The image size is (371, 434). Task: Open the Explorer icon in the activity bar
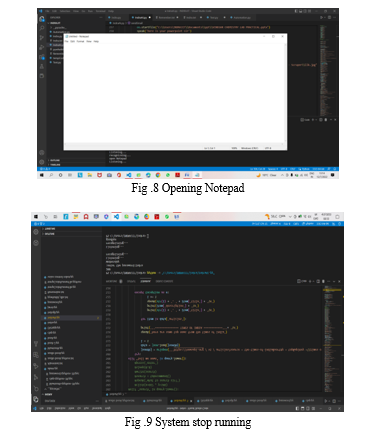coord(42,19)
